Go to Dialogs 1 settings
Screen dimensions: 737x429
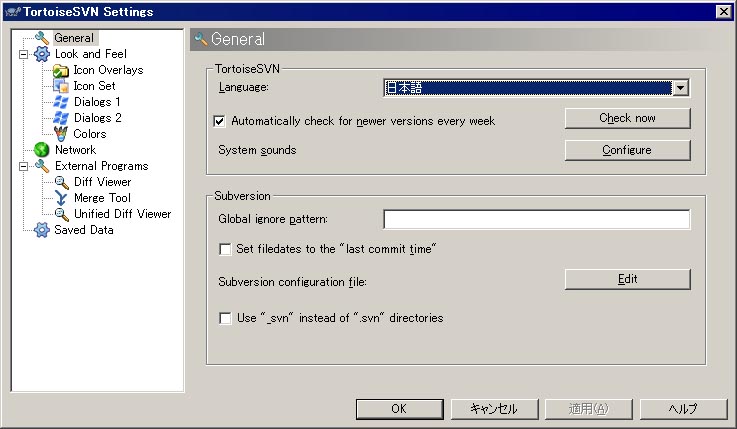[x=97, y=102]
